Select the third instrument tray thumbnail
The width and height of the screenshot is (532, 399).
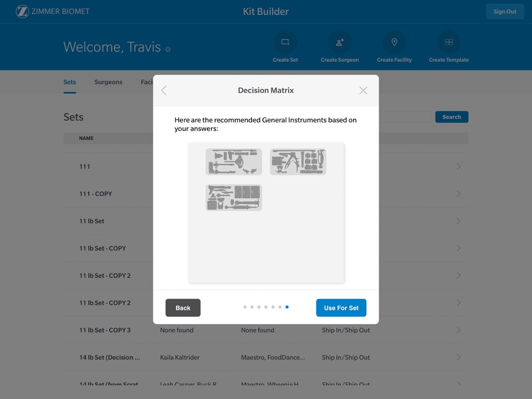[234, 197]
